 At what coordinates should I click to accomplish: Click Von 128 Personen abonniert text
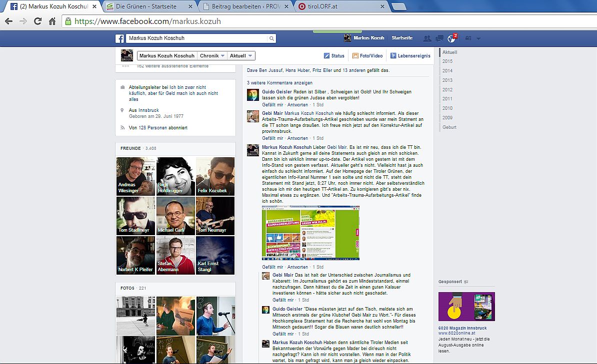tap(158, 128)
